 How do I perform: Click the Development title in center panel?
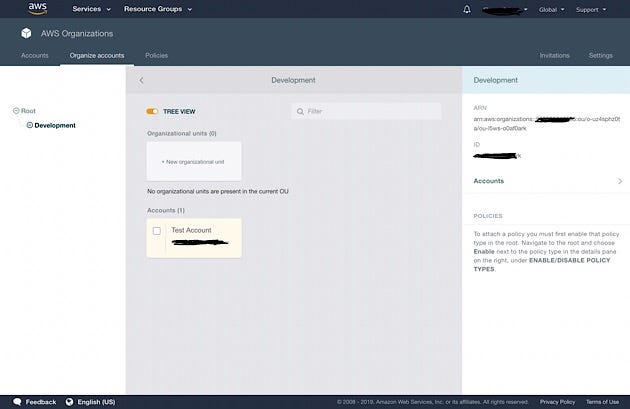pos(293,80)
